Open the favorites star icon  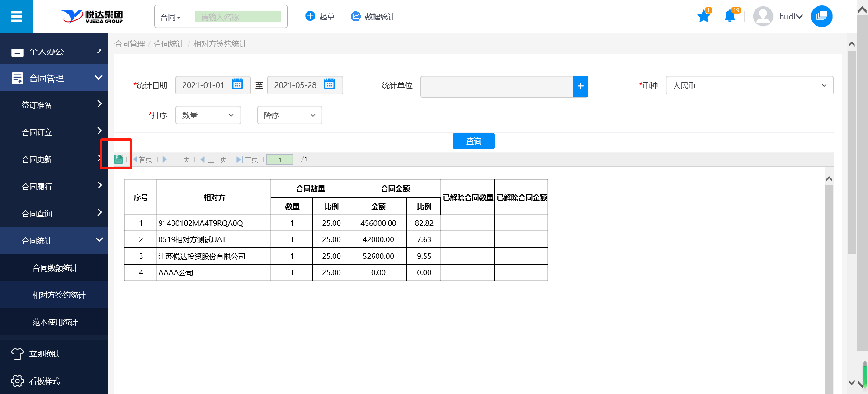pyautogui.click(x=703, y=17)
